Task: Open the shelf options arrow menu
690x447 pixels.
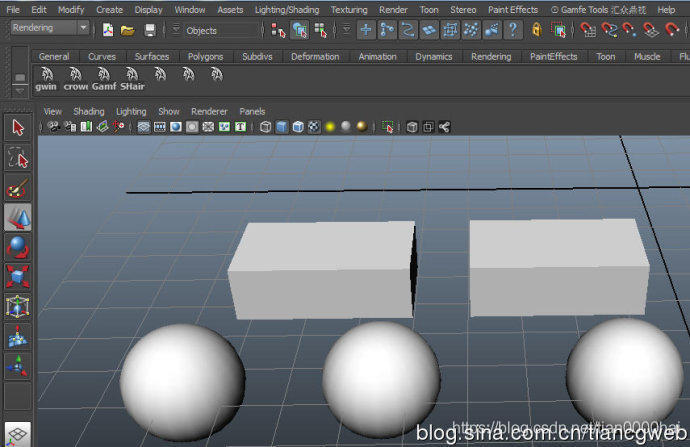Action: tap(20, 91)
